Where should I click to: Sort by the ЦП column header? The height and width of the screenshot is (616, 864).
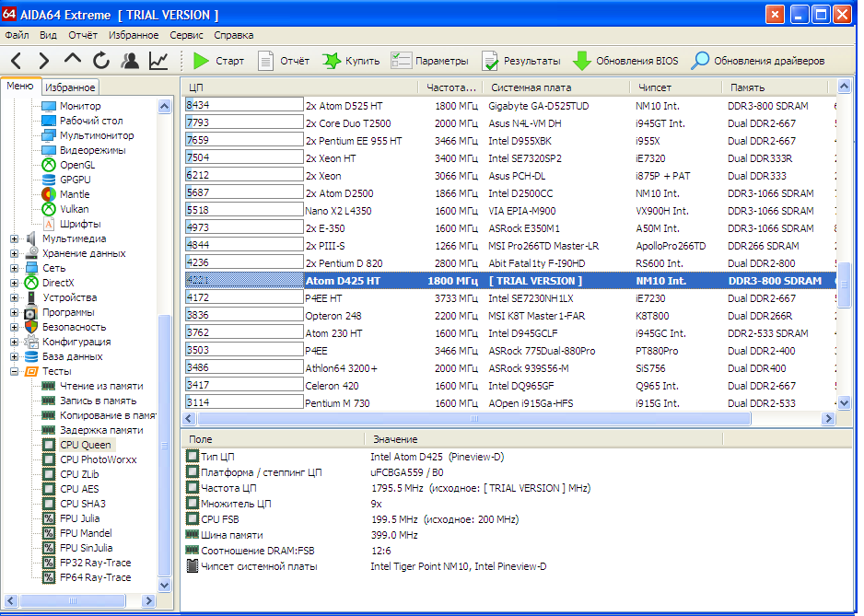[300, 87]
